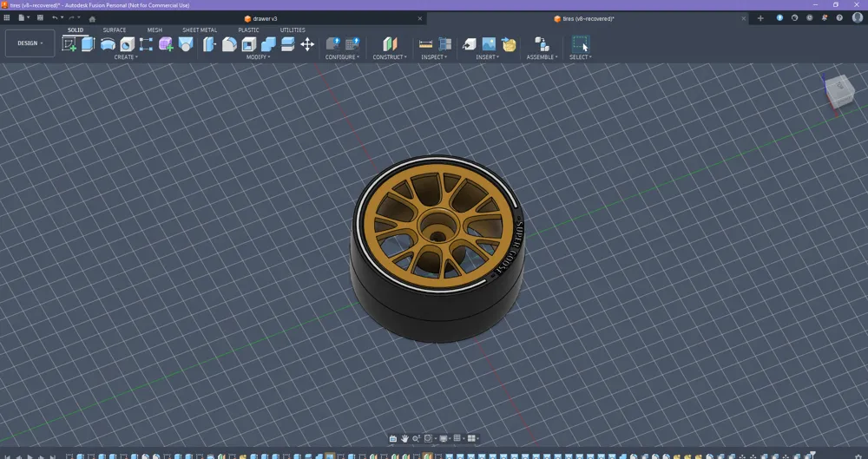The height and width of the screenshot is (459, 868).
Task: Click the Insert Derive icon
Action: 469,44
